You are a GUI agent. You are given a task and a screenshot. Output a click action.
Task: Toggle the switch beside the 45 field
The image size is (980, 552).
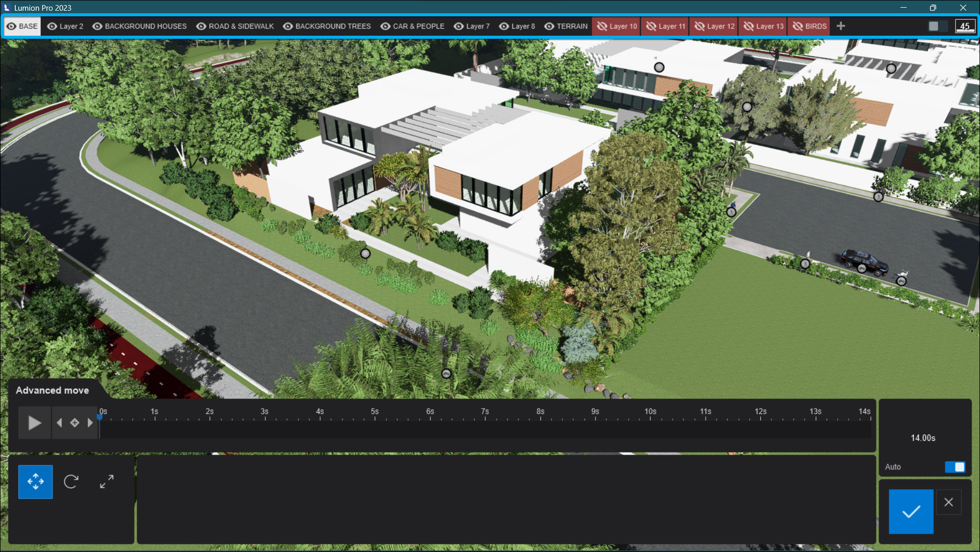point(937,26)
